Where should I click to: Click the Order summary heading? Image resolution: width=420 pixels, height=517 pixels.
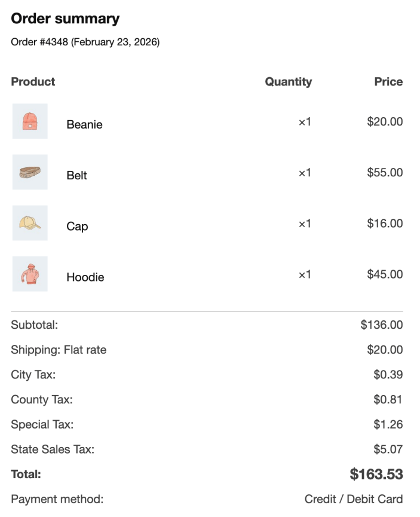click(x=65, y=19)
